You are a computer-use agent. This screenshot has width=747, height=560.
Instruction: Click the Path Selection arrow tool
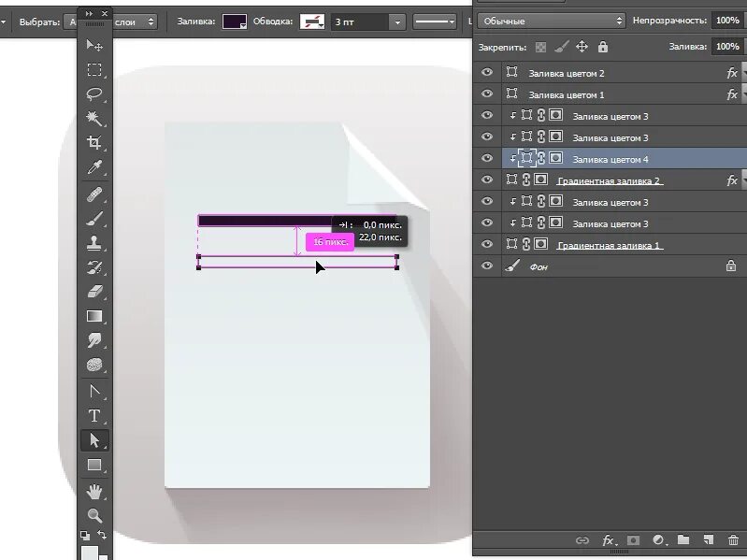(94, 440)
